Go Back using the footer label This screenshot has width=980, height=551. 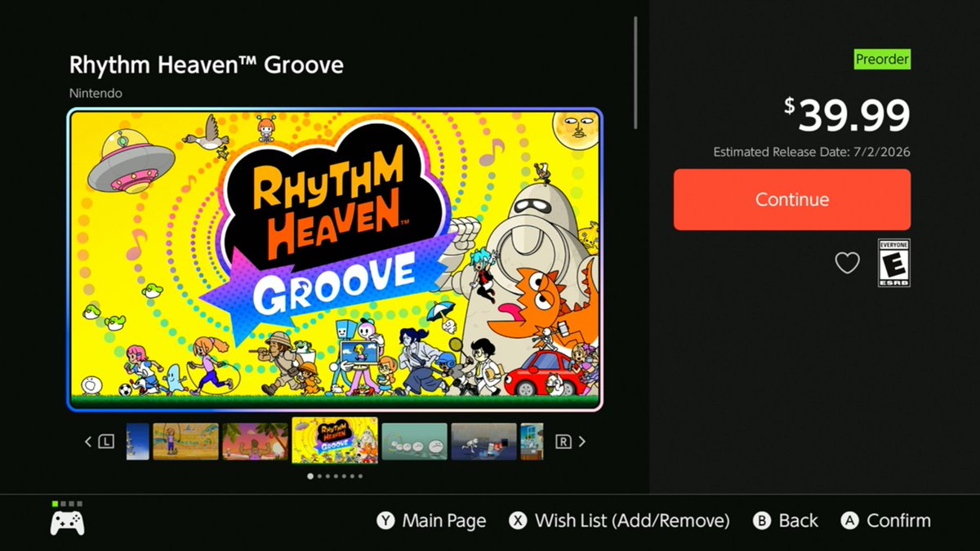(x=798, y=521)
